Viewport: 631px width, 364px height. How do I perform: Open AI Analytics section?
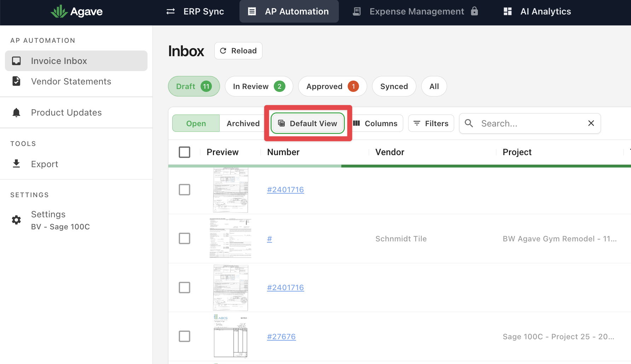537,12
